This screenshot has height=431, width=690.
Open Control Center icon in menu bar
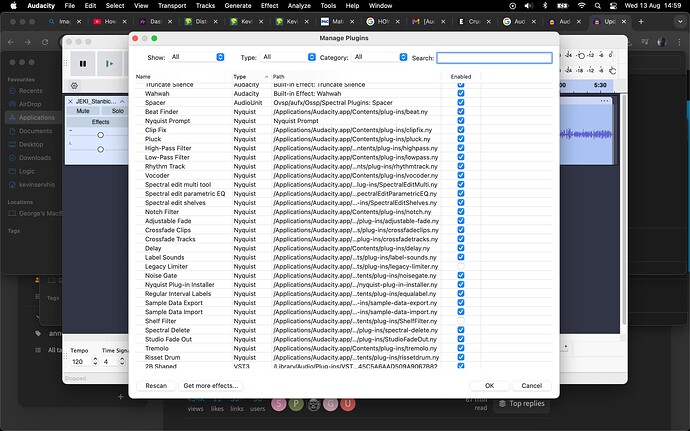coord(613,6)
